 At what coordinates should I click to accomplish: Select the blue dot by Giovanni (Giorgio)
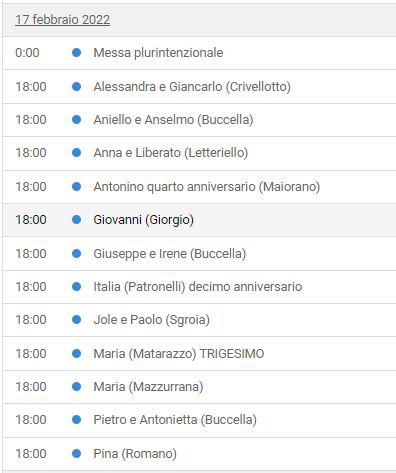pos(76,220)
